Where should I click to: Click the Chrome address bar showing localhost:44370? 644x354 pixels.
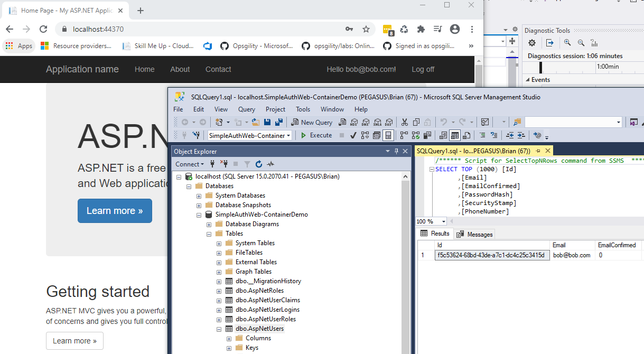(201, 29)
